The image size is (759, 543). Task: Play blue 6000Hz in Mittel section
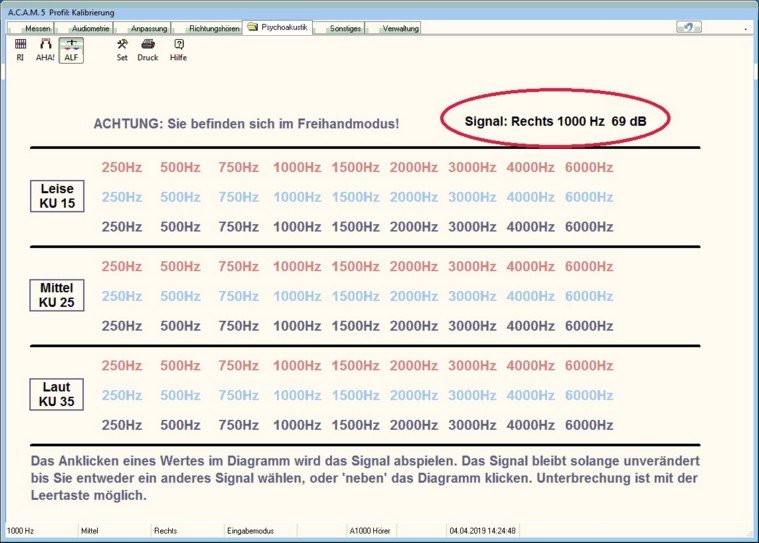pyautogui.click(x=589, y=296)
